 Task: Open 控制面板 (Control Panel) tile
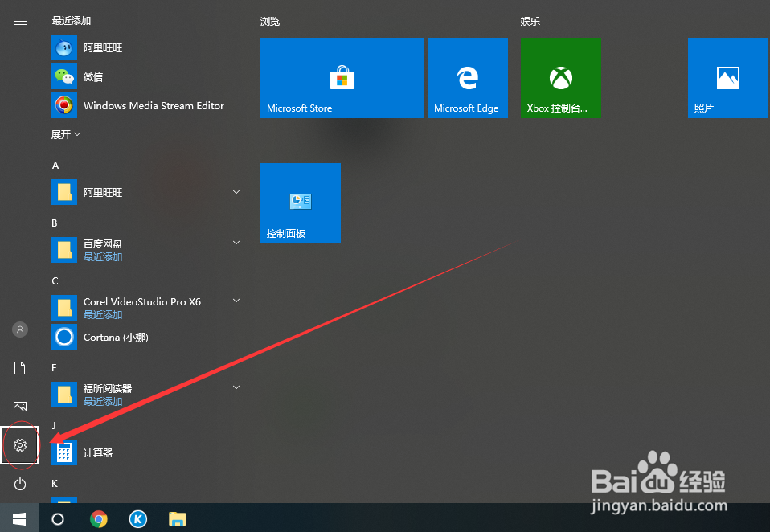(x=301, y=203)
